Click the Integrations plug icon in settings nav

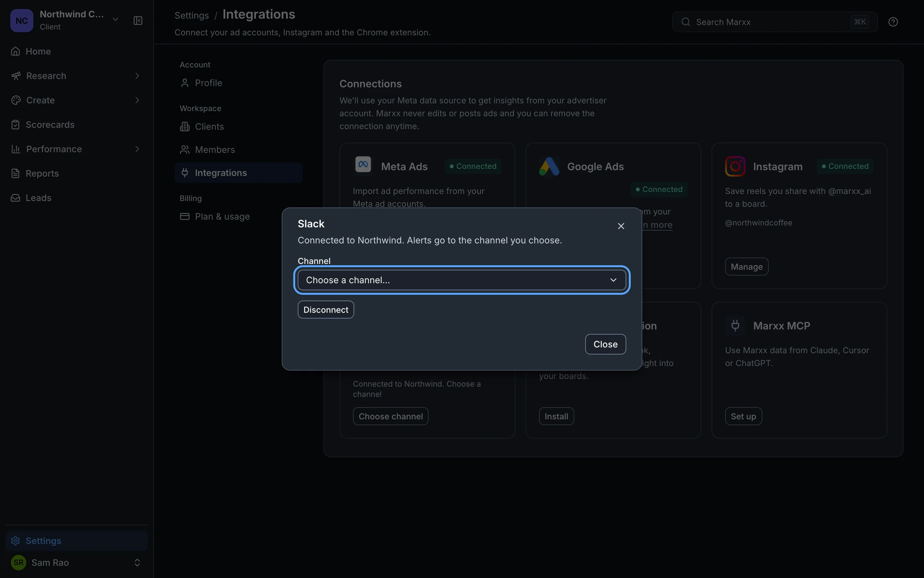185,173
